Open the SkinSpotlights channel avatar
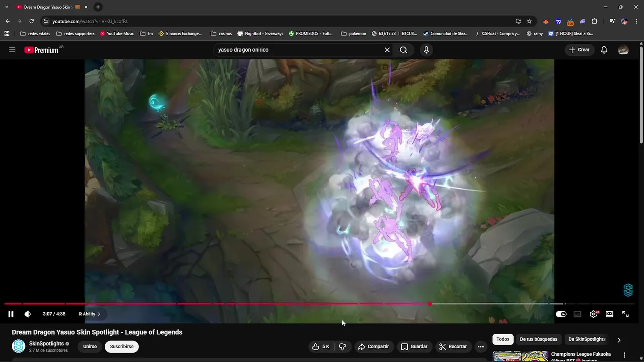Image resolution: width=644 pixels, height=362 pixels. point(19,346)
